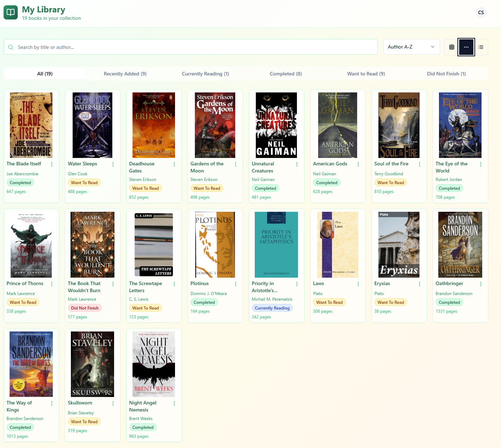This screenshot has height=448, width=501.
Task: Click author name Terry Goodkind
Action: coord(388,174)
